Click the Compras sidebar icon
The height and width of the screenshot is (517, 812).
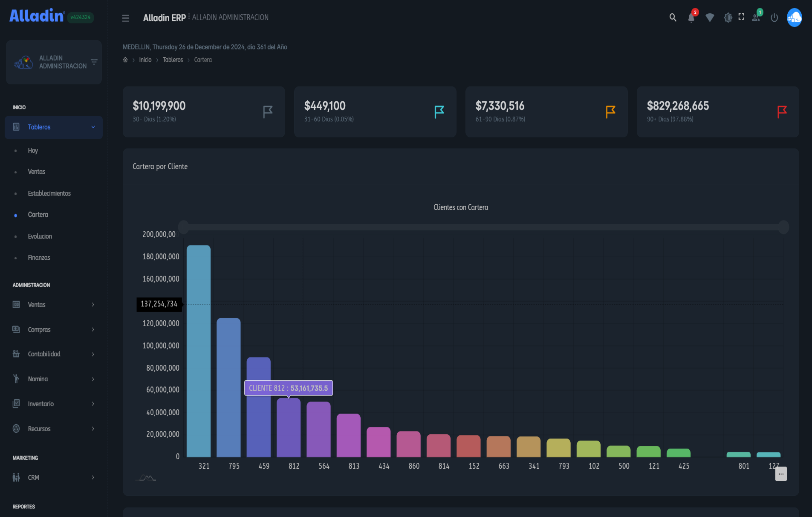[16, 329]
